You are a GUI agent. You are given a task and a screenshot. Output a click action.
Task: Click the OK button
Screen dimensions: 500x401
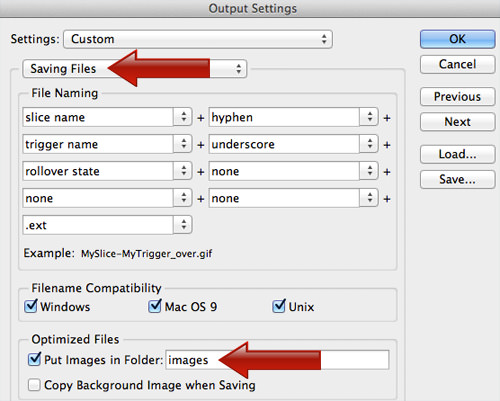(457, 39)
